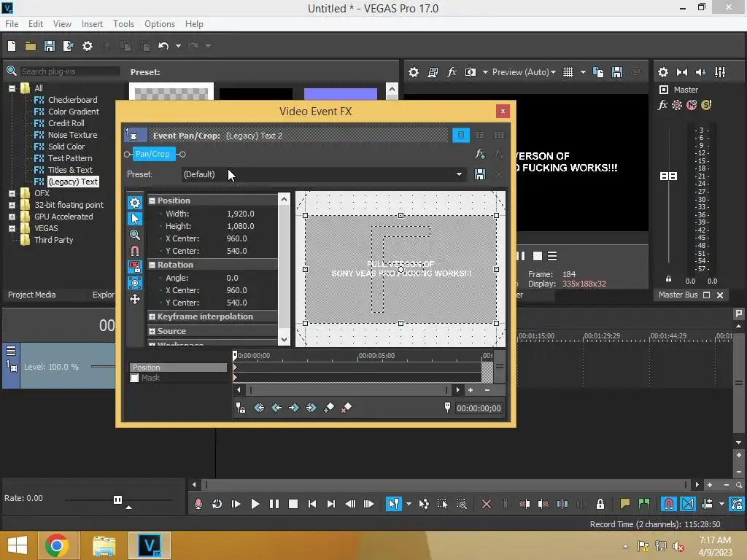Open the Edit menu
The width and height of the screenshot is (747, 560).
[x=36, y=24]
